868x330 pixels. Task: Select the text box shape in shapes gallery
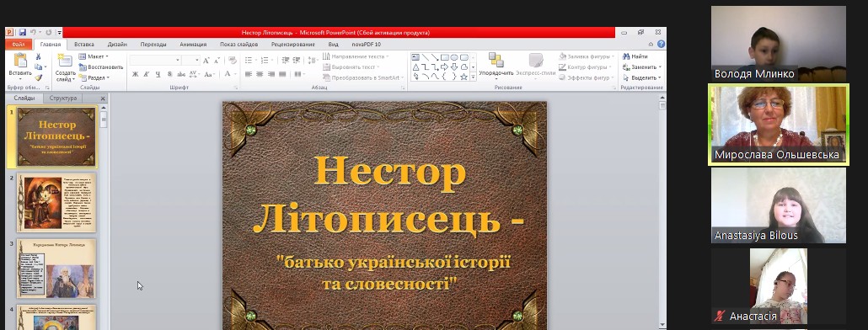(x=415, y=57)
